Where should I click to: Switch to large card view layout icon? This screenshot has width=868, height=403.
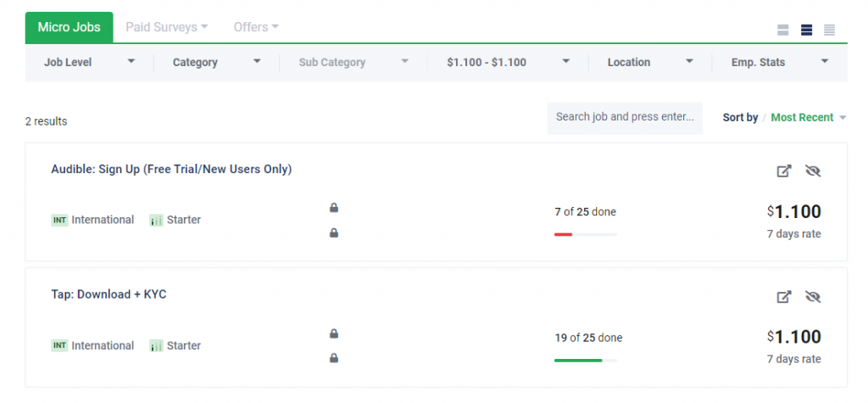pos(782,30)
